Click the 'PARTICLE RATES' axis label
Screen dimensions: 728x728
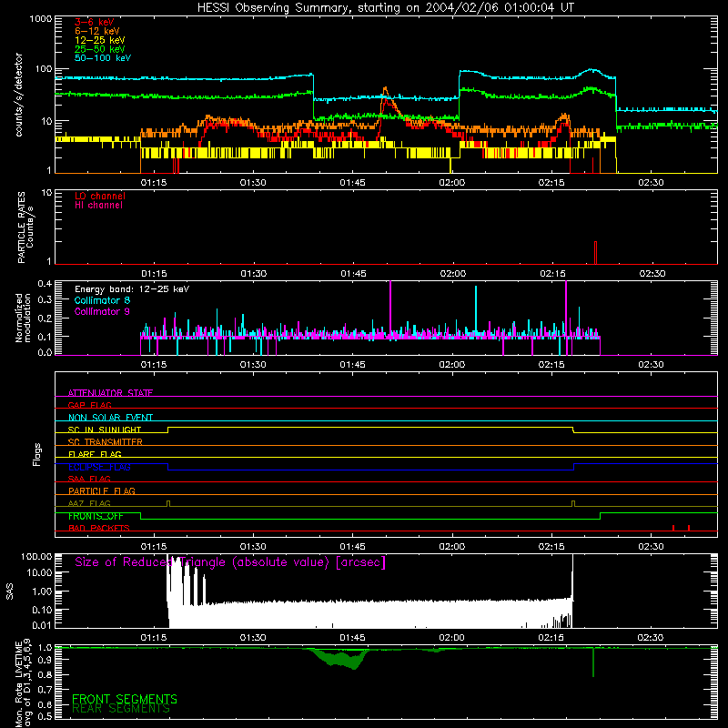pyautogui.click(x=21, y=227)
